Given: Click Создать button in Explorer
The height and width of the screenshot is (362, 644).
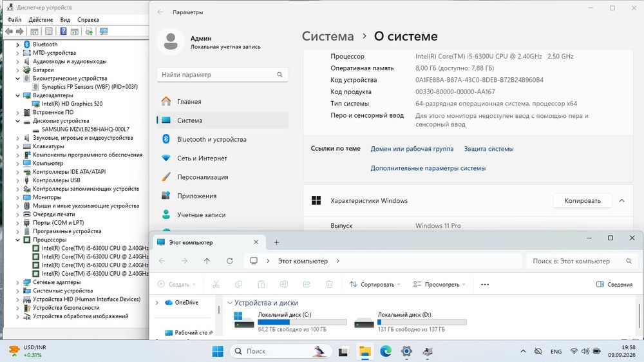Looking at the screenshot, I should click(176, 284).
